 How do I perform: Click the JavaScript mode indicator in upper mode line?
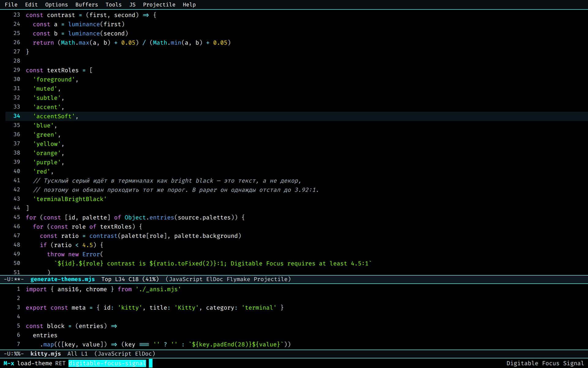[186, 279]
